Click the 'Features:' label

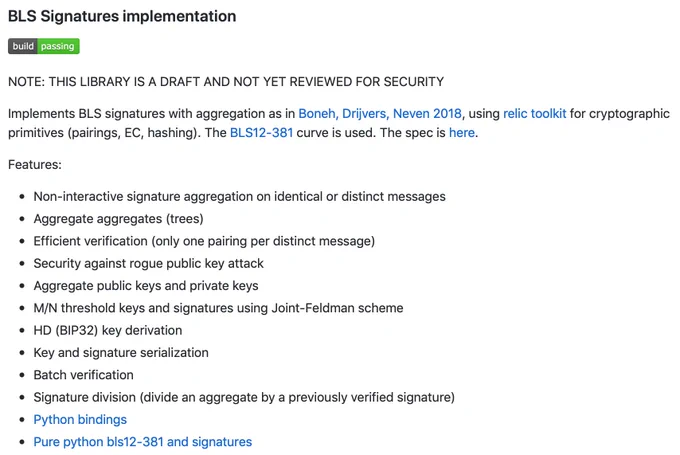pos(35,165)
